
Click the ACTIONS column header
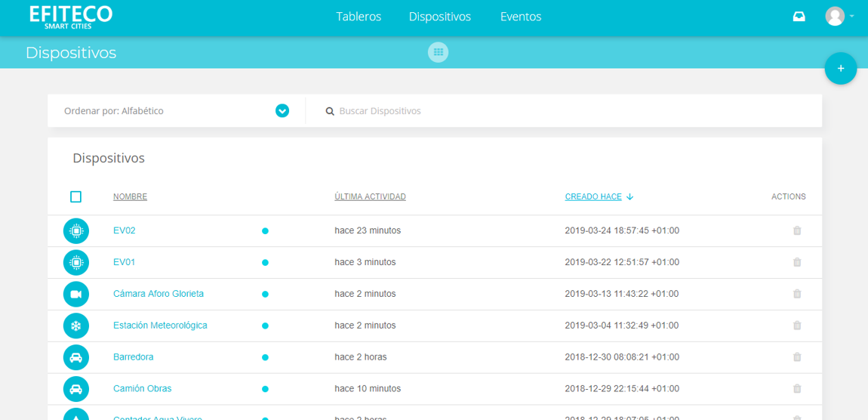click(788, 196)
